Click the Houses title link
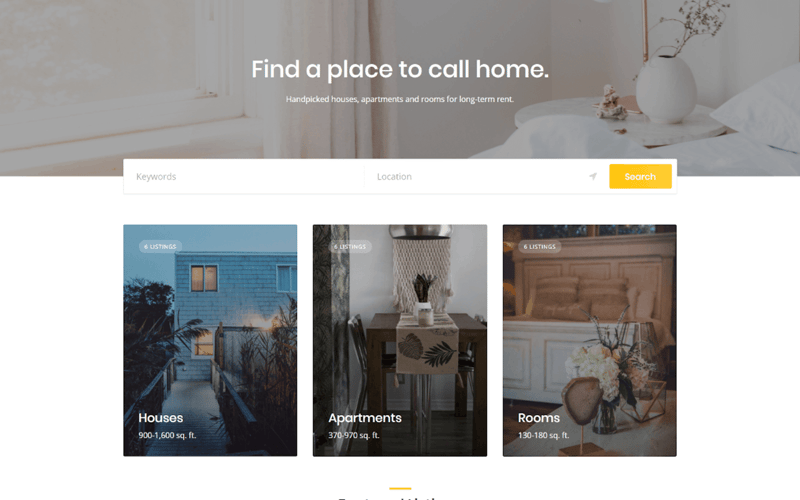 161,418
